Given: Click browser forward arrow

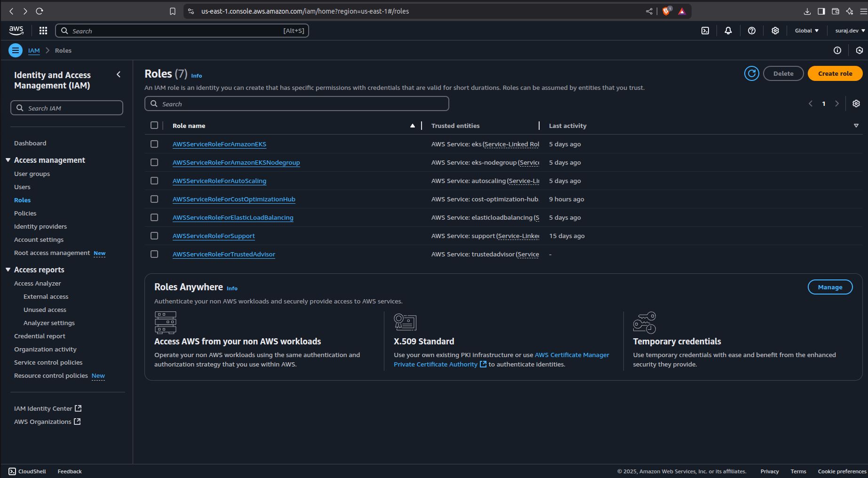Looking at the screenshot, I should pyautogui.click(x=25, y=11).
